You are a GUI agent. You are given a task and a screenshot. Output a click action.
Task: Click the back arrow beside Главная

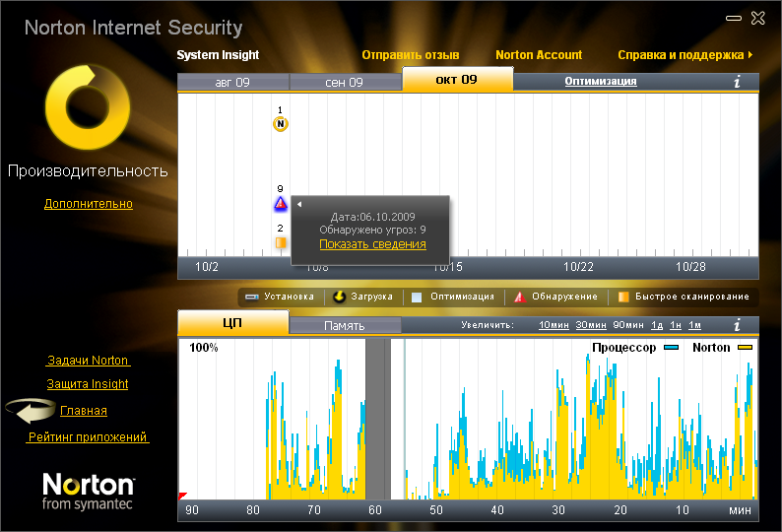pyautogui.click(x=31, y=410)
